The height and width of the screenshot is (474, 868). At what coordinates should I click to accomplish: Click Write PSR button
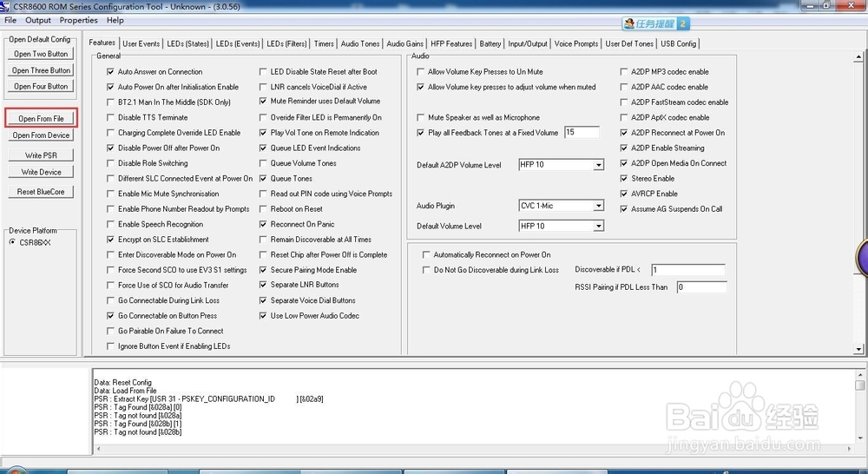point(41,155)
